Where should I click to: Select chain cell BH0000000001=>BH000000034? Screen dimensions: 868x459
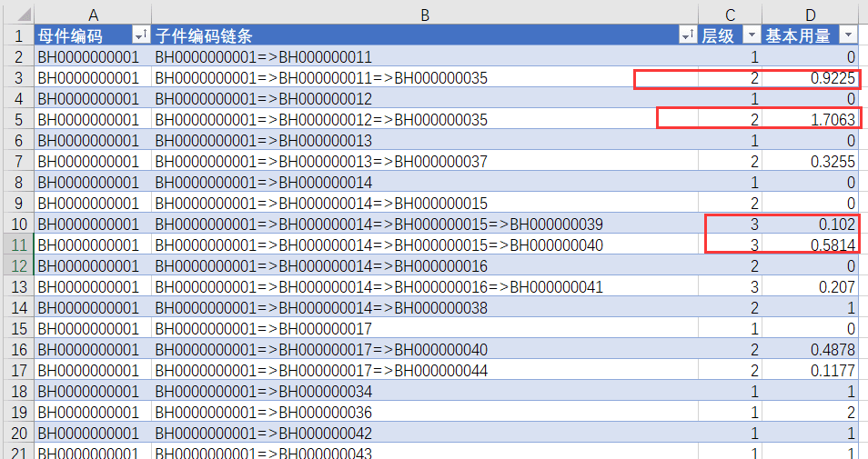point(425,392)
